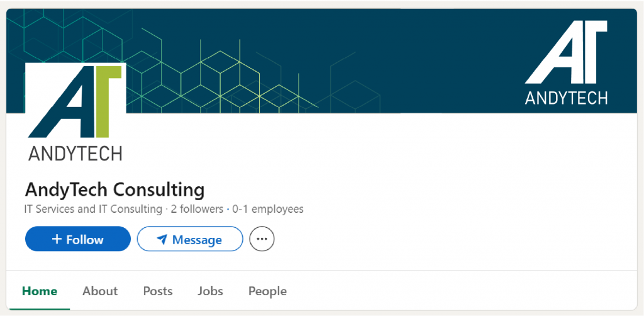Click the IT Services and IT Consulting label
This screenshot has width=644, height=316.
(93, 209)
